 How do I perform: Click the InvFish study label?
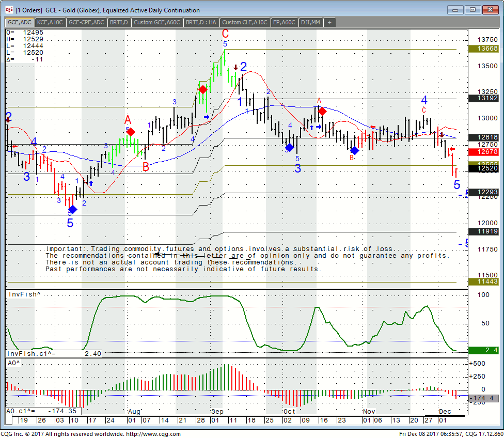click(x=25, y=294)
